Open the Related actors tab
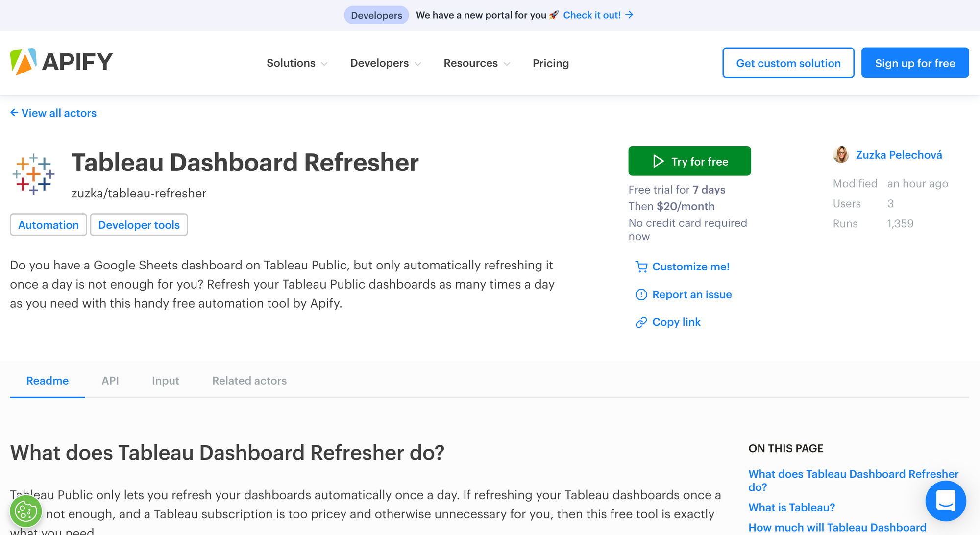Viewport: 980px width, 535px height. click(x=249, y=381)
